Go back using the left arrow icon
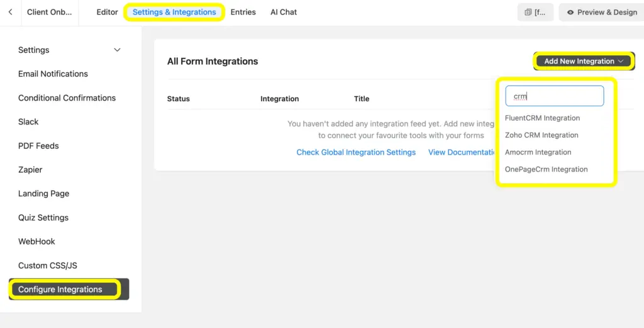This screenshot has width=644, height=328. 10,12
